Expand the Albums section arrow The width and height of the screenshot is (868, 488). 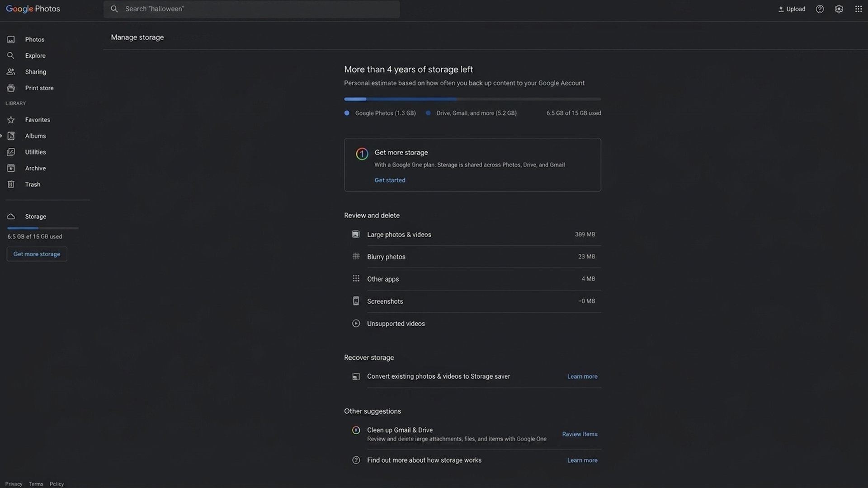pos(1,136)
